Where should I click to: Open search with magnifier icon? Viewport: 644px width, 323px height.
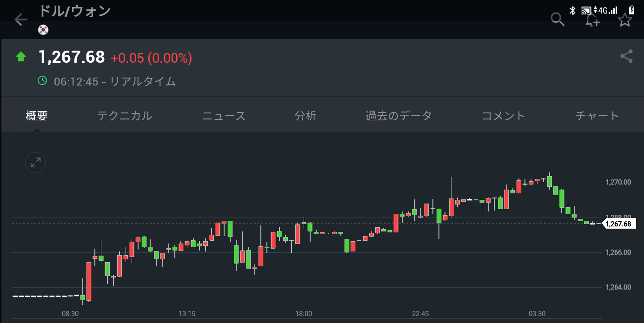point(558,20)
